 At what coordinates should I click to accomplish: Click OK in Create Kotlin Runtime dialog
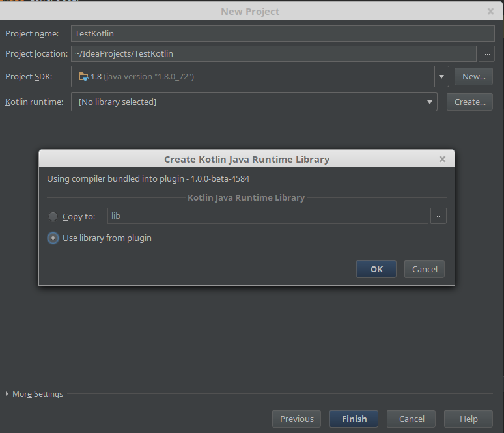click(x=376, y=269)
